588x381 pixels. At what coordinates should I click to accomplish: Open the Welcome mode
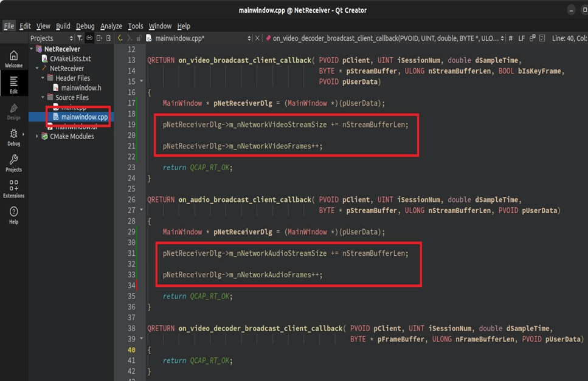coord(14,59)
